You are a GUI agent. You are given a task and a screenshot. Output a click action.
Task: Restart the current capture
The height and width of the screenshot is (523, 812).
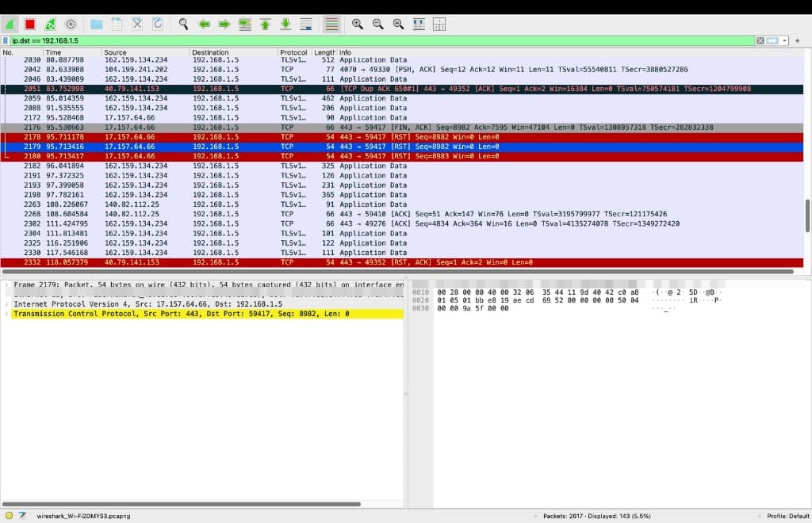pyautogui.click(x=50, y=24)
